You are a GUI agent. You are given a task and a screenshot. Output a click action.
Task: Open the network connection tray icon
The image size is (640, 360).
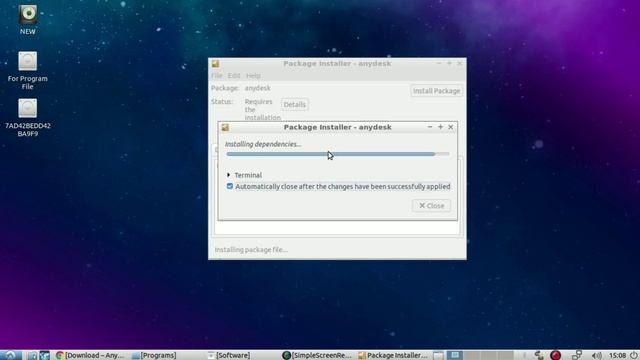click(x=577, y=355)
